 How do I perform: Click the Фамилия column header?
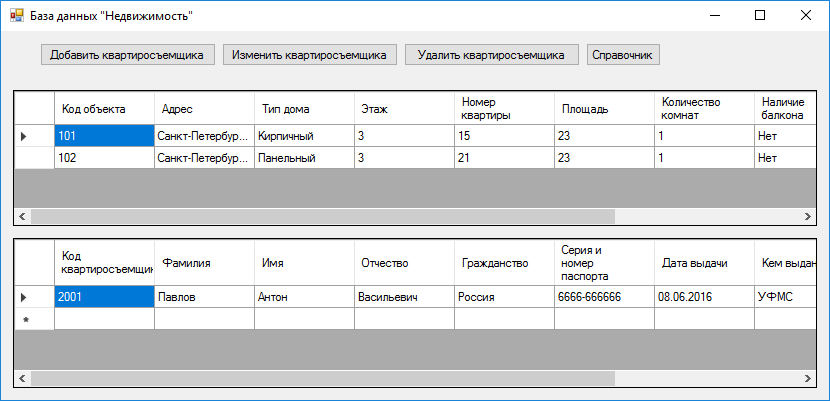204,263
